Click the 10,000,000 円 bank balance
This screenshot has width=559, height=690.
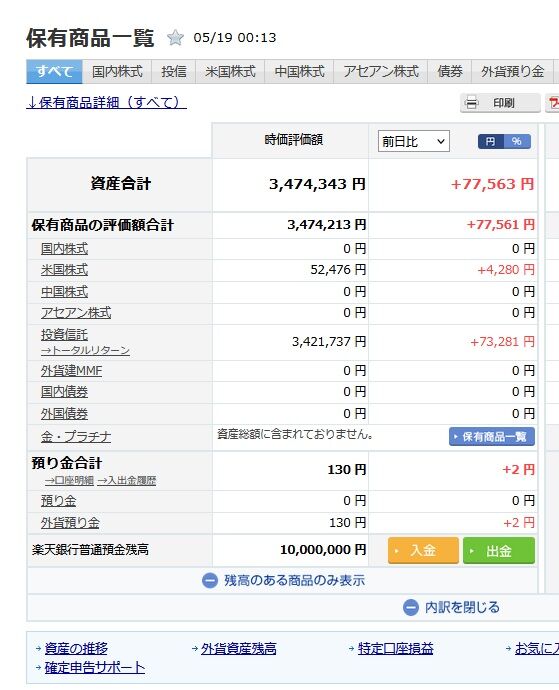click(x=323, y=550)
